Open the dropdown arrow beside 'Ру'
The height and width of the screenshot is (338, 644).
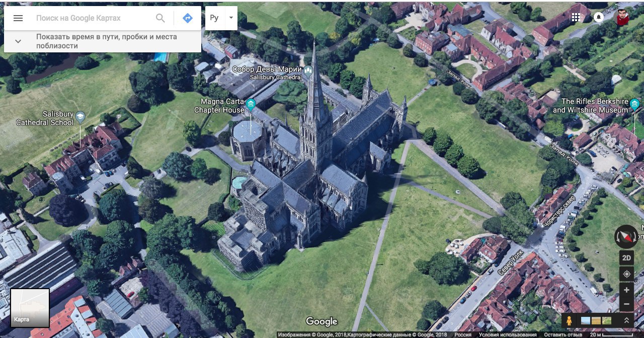(x=231, y=18)
